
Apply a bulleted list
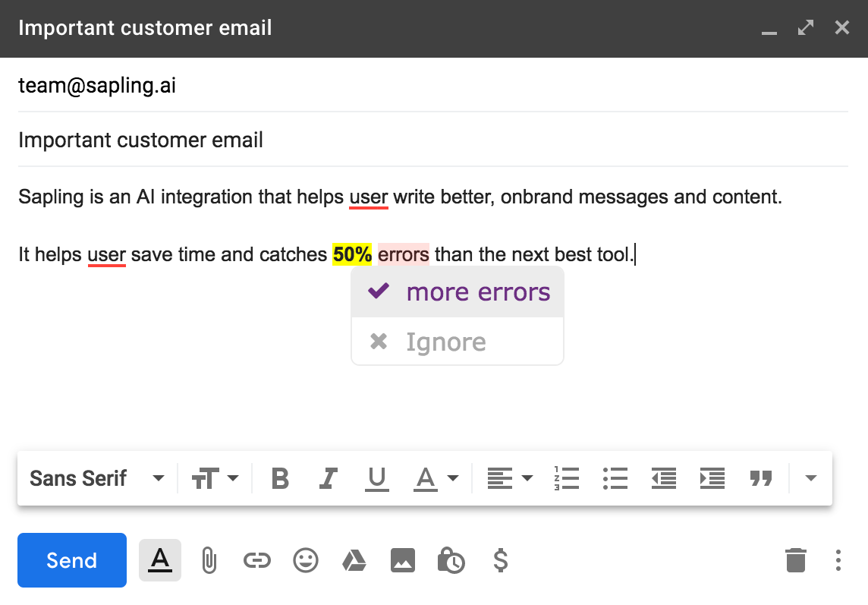[615, 478]
